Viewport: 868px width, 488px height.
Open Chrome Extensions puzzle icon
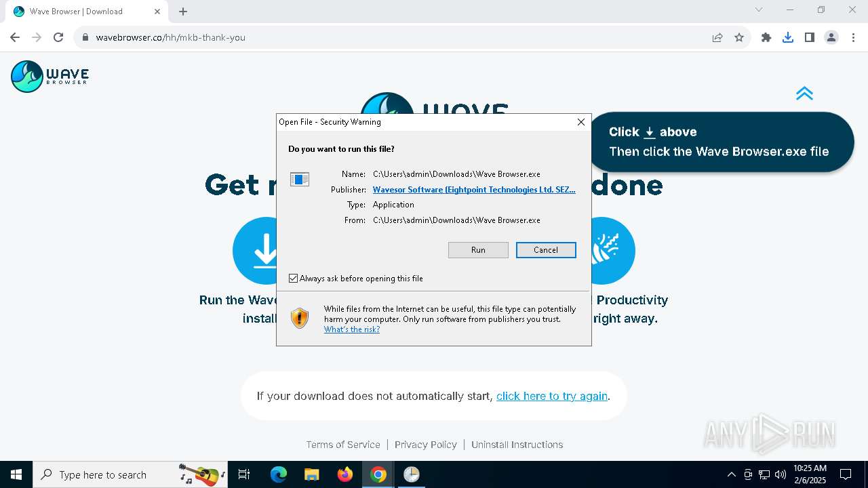click(766, 37)
